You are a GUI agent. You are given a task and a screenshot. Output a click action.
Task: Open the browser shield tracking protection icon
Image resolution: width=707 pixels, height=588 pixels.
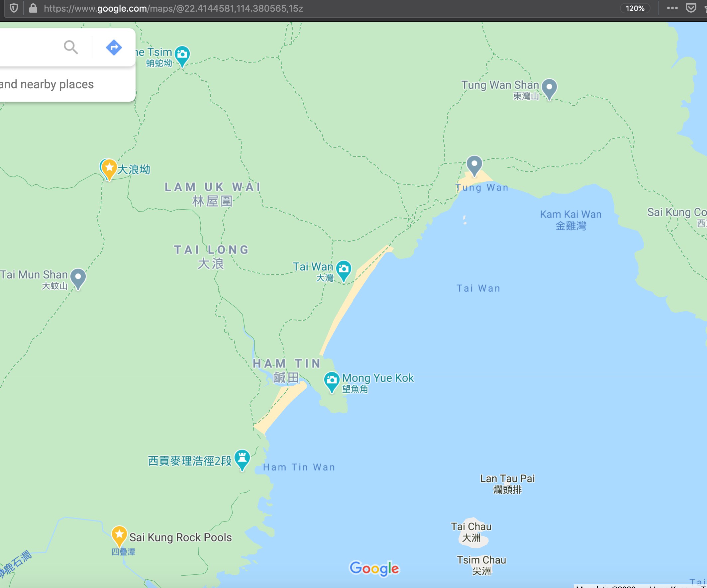point(14,8)
